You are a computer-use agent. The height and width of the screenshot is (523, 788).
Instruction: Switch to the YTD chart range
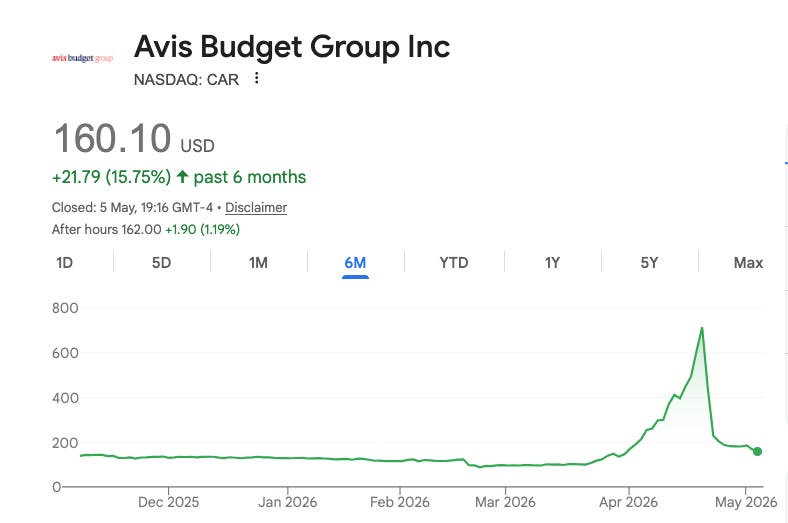tap(454, 263)
